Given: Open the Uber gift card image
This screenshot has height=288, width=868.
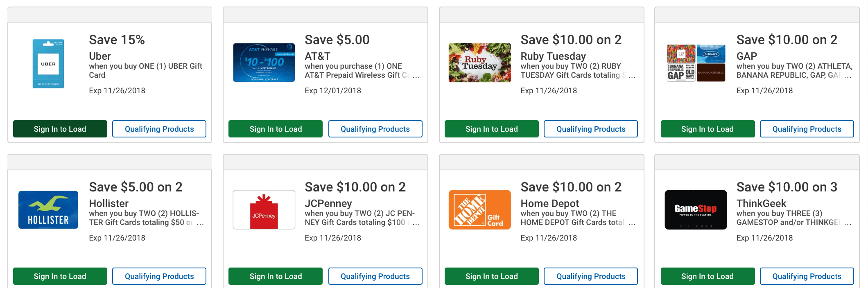Looking at the screenshot, I should tap(48, 63).
